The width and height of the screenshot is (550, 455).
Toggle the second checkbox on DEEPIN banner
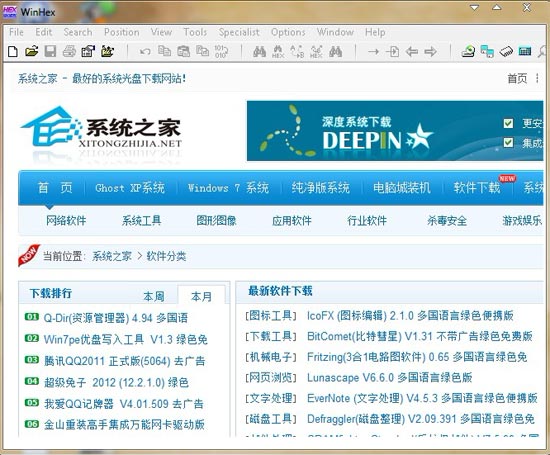(x=508, y=142)
